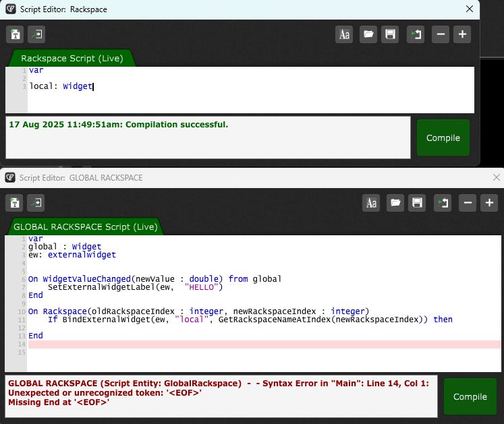Select the GLOBAL RACKSPACE Script (Live) tab
Screen dimensions: 504x424
click(x=86, y=226)
